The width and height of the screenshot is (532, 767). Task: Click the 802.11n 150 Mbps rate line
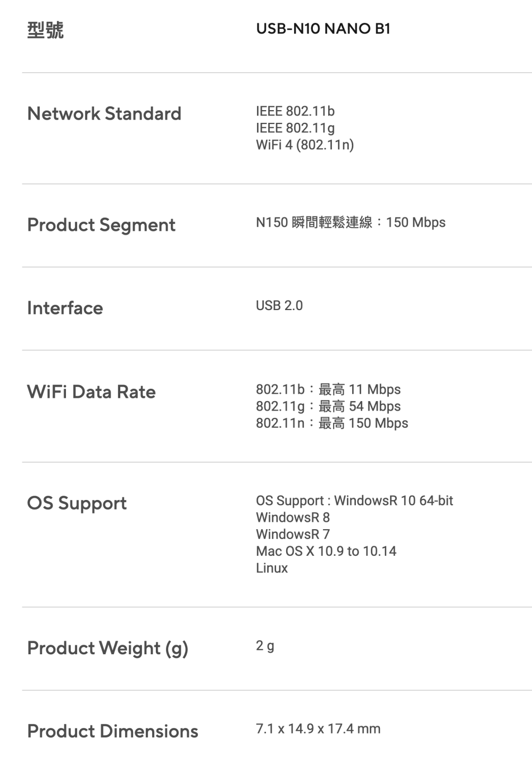(332, 423)
